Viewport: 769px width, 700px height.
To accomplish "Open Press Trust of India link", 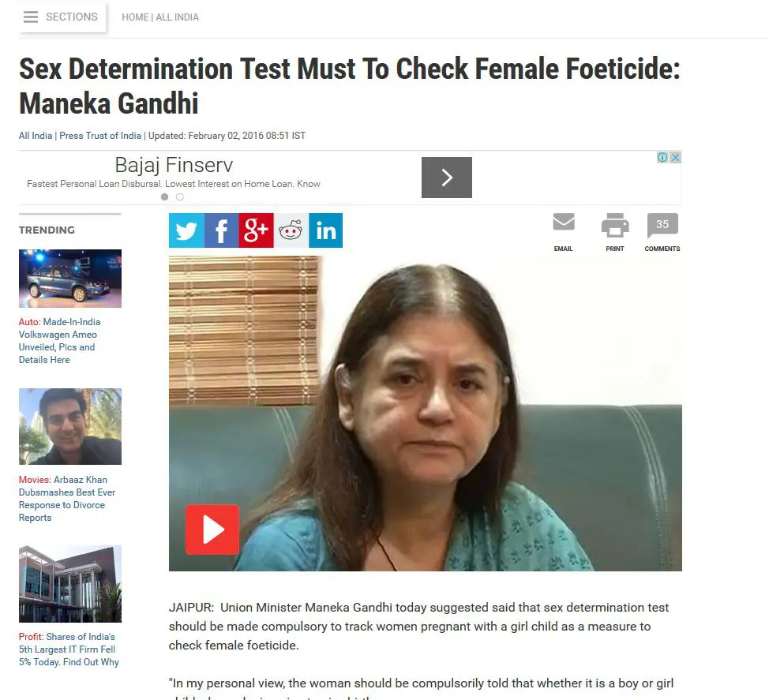I will 100,135.
